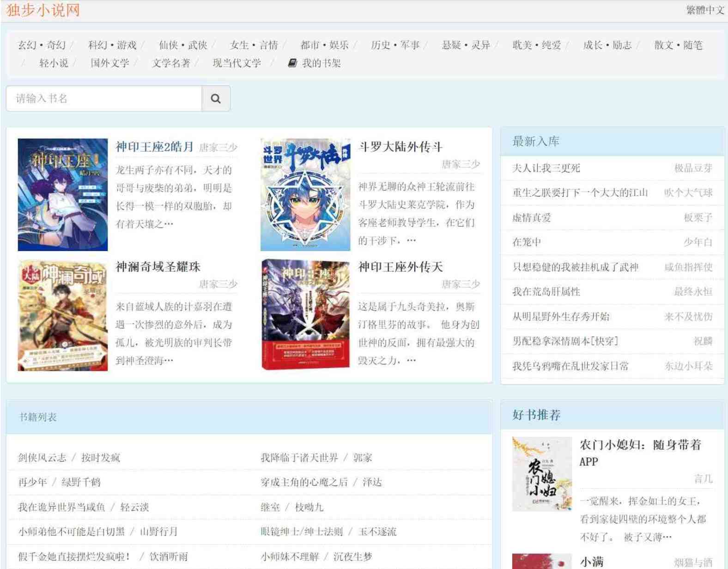Open the bookshelf icon 我的书架
The height and width of the screenshot is (569, 728).
(315, 63)
